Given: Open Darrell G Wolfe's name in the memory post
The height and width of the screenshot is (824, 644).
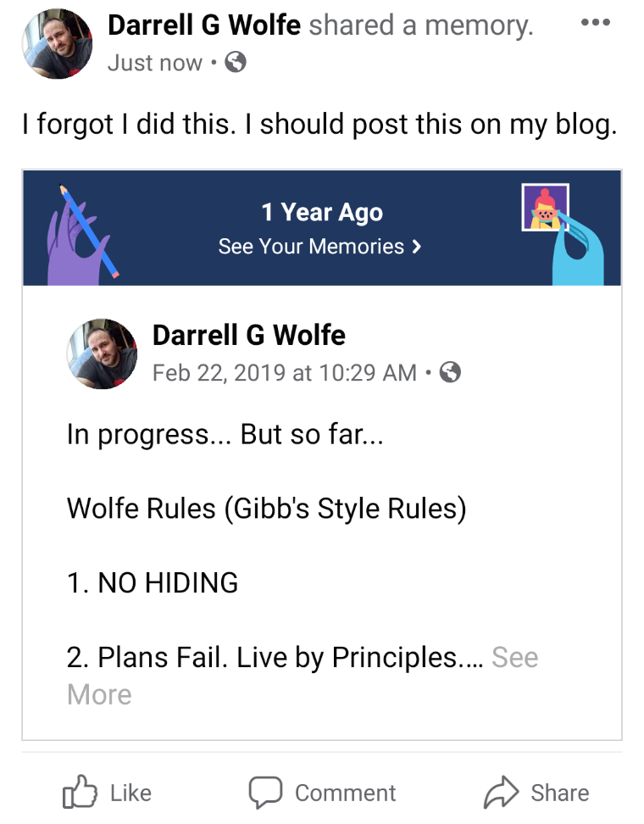Looking at the screenshot, I should coord(248,335).
